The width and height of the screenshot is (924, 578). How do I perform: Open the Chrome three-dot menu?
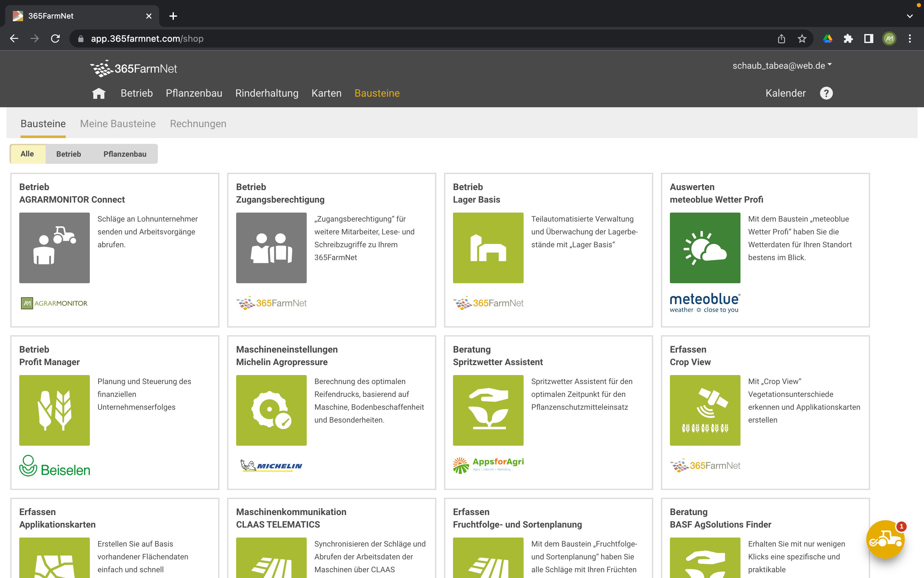click(x=910, y=39)
